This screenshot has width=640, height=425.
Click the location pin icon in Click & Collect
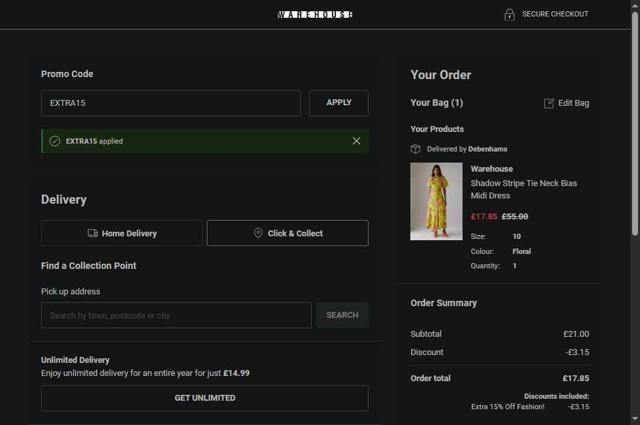click(x=258, y=233)
